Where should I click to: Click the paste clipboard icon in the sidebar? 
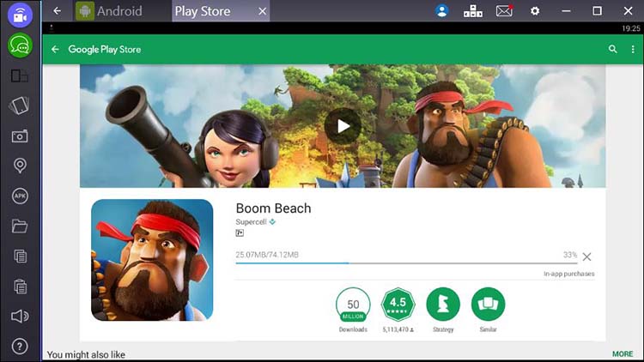(x=20, y=286)
